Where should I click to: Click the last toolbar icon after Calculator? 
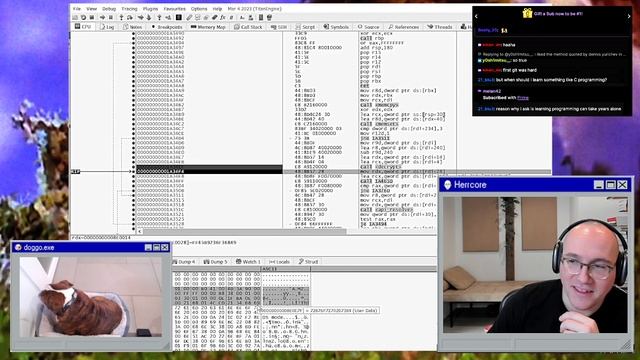tap(269, 18)
